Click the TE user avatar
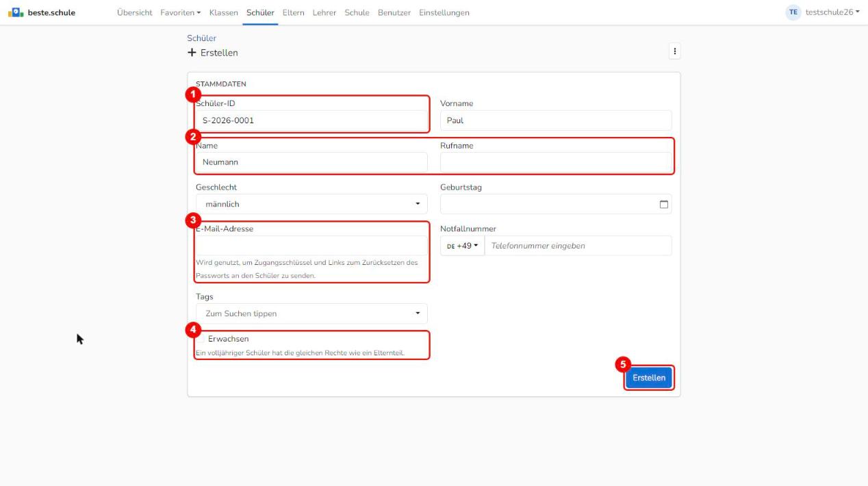868x486 pixels. click(x=794, y=12)
